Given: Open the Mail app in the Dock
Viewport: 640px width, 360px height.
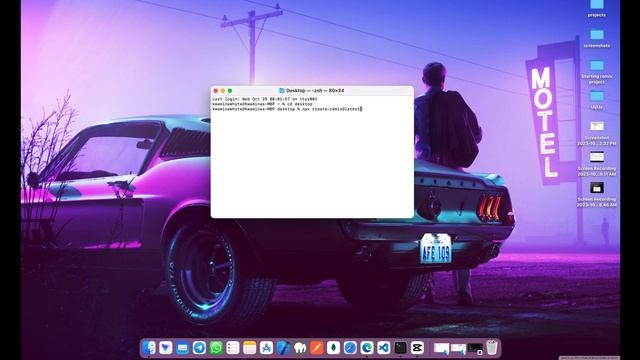Looking at the screenshot, I should coord(182,348).
